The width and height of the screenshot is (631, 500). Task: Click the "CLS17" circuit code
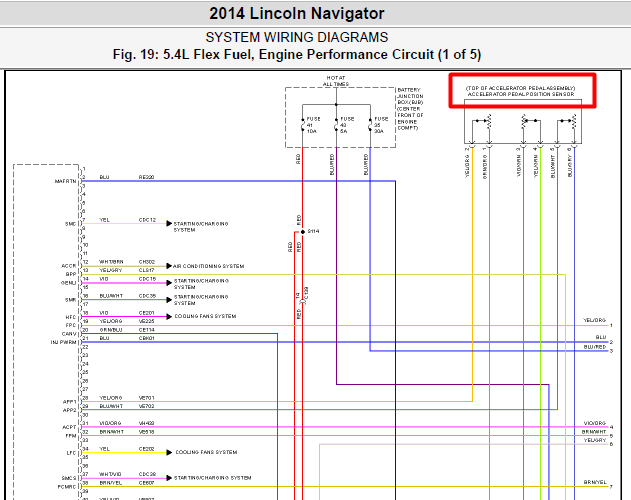tap(146, 270)
